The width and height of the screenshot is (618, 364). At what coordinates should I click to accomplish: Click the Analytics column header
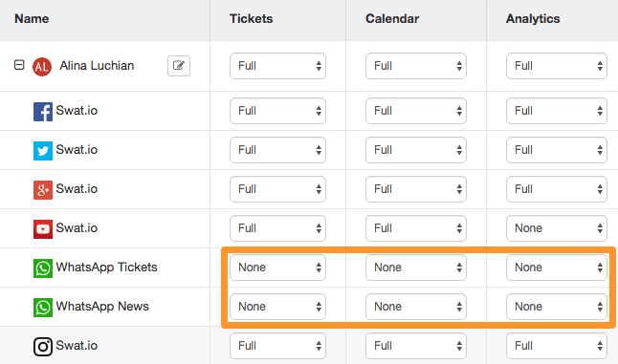pos(533,18)
